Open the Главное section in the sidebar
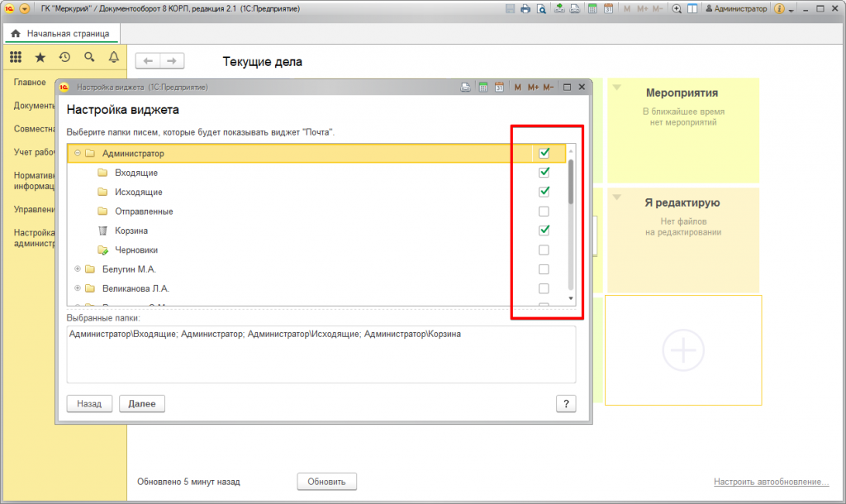 coord(30,83)
